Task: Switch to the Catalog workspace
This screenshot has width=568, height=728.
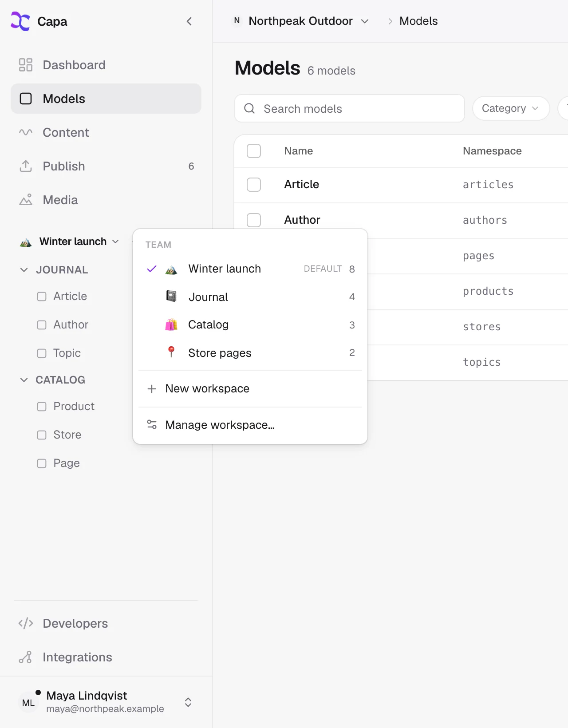Action: pyautogui.click(x=250, y=324)
